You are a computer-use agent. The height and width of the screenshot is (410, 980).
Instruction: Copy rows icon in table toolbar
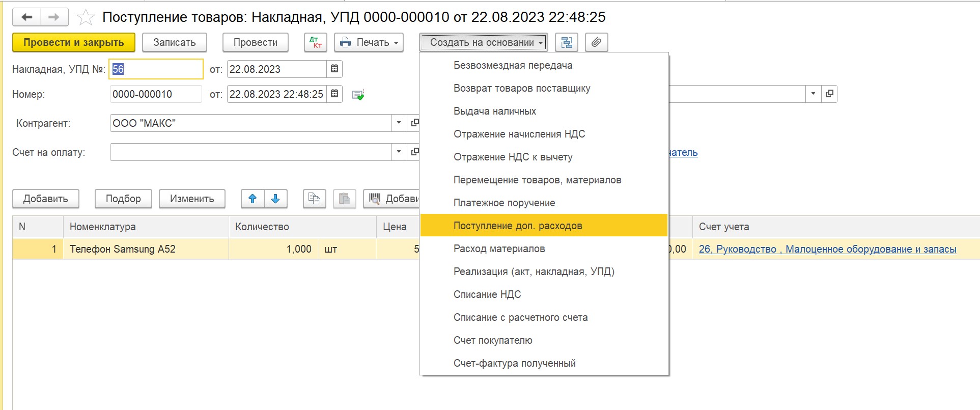point(315,199)
